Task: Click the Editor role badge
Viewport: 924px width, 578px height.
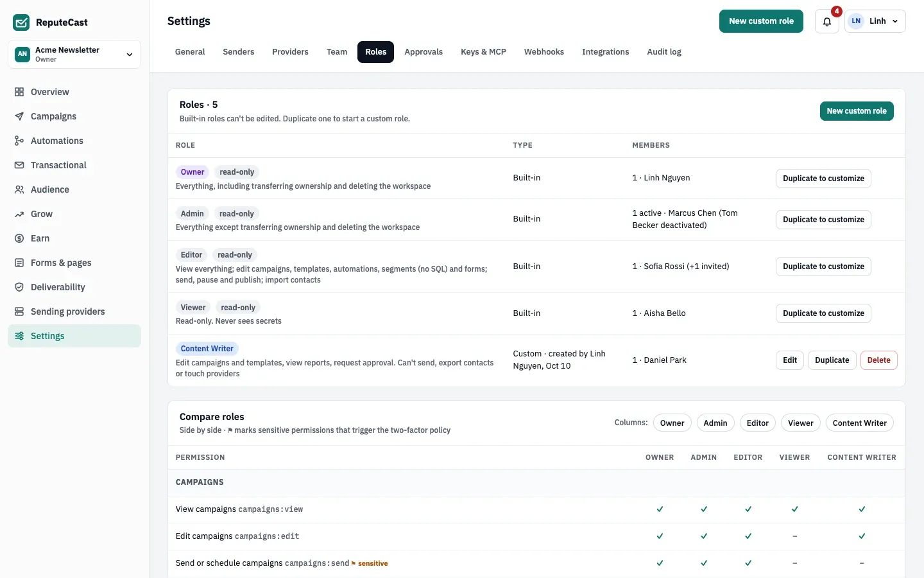Action: (x=191, y=255)
